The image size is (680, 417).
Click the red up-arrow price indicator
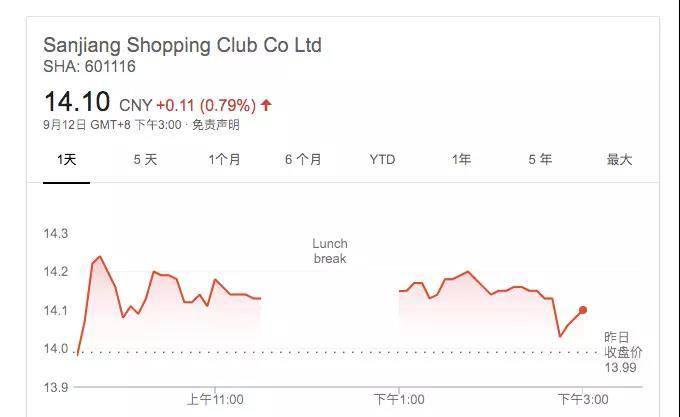click(x=266, y=105)
